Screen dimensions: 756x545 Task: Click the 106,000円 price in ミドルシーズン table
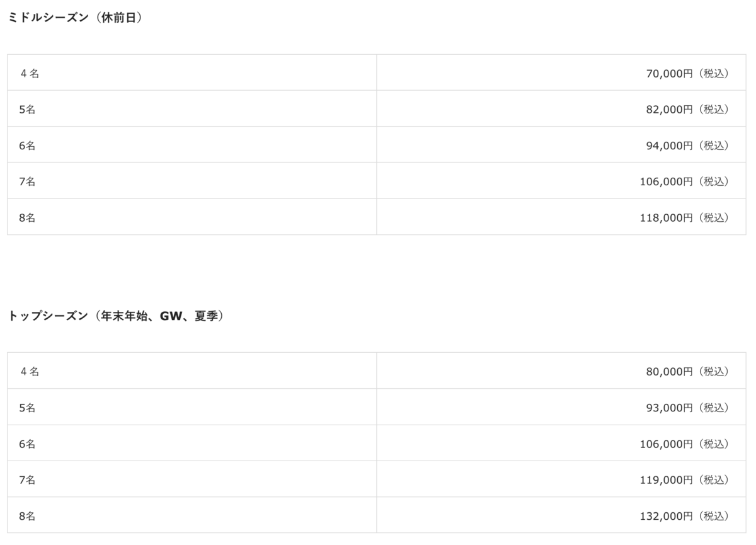tap(684, 181)
